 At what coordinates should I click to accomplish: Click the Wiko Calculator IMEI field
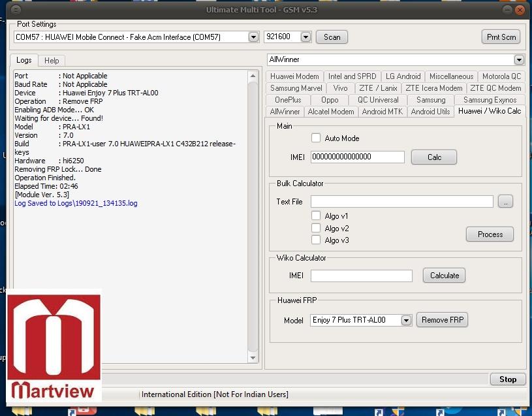click(362, 276)
